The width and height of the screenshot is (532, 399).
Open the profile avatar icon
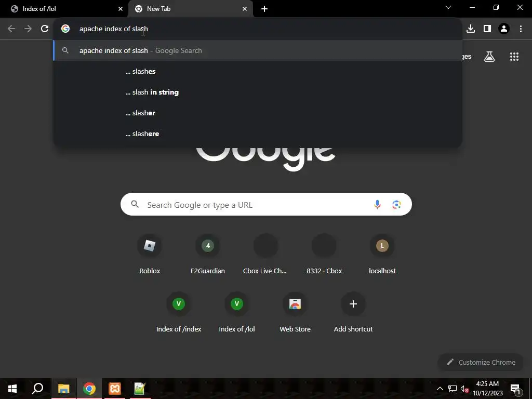[x=504, y=29]
